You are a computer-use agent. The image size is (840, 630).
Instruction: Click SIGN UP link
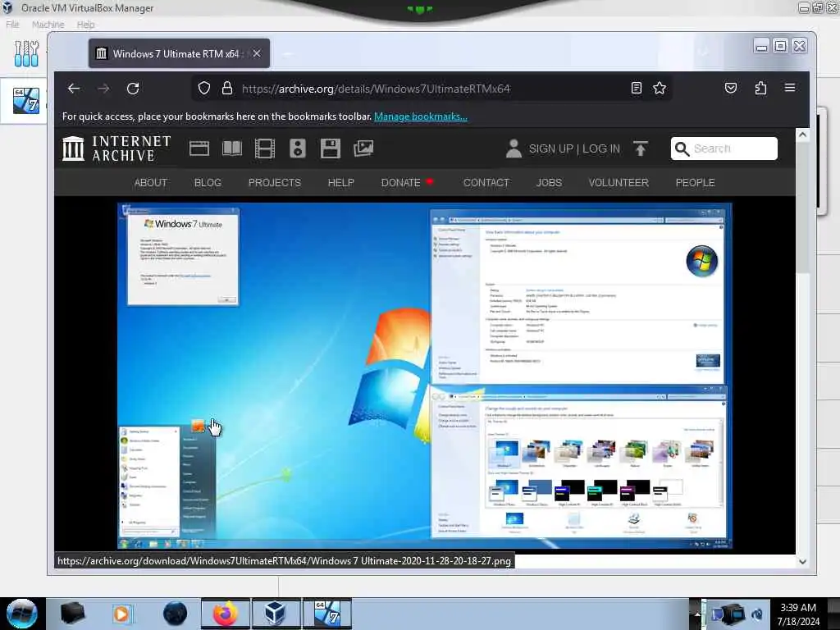551,149
